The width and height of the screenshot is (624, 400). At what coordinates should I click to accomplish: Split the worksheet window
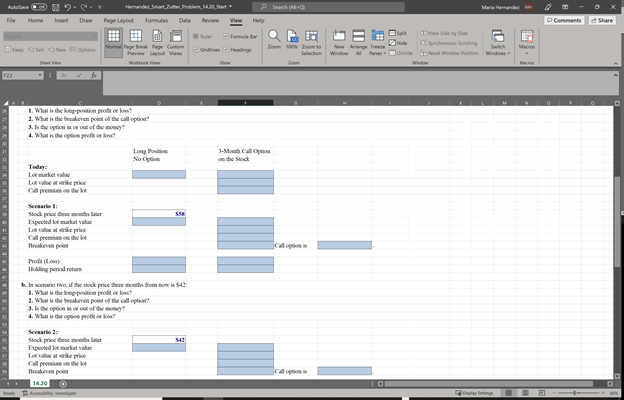[398, 33]
